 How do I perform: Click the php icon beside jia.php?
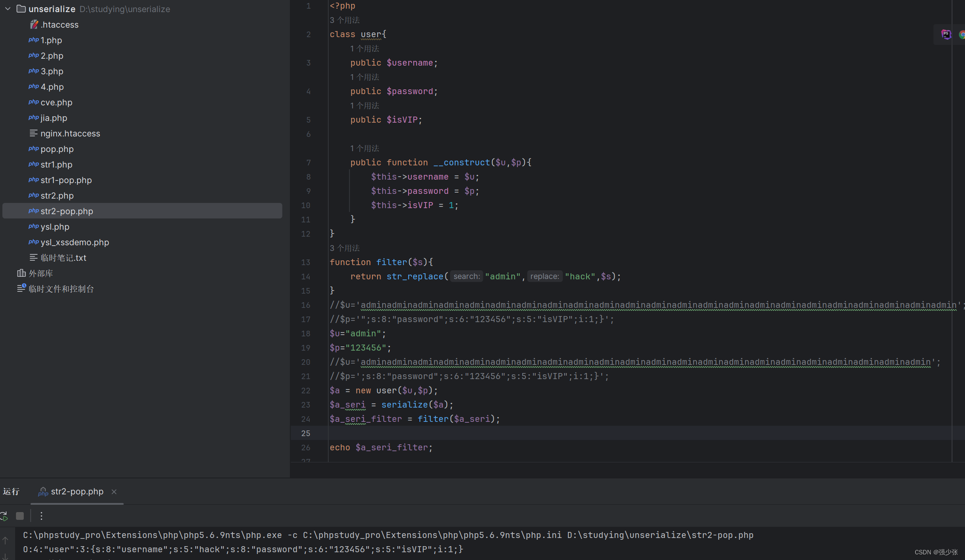[34, 117]
